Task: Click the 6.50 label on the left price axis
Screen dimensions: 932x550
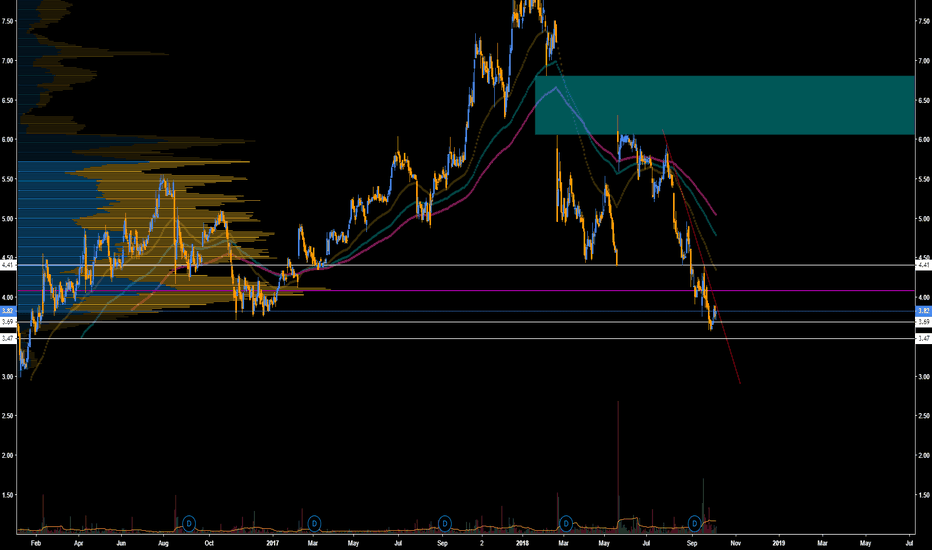Action: pyautogui.click(x=8, y=100)
